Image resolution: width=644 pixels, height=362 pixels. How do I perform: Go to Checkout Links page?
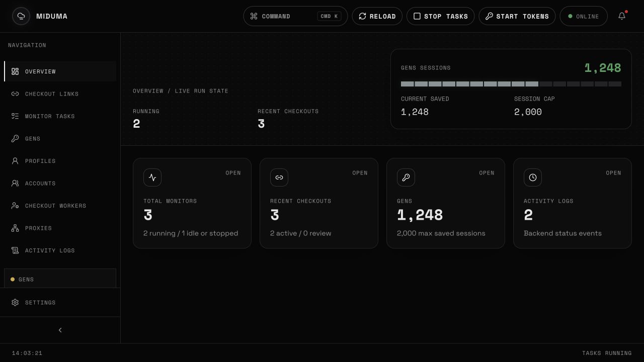tap(60, 94)
